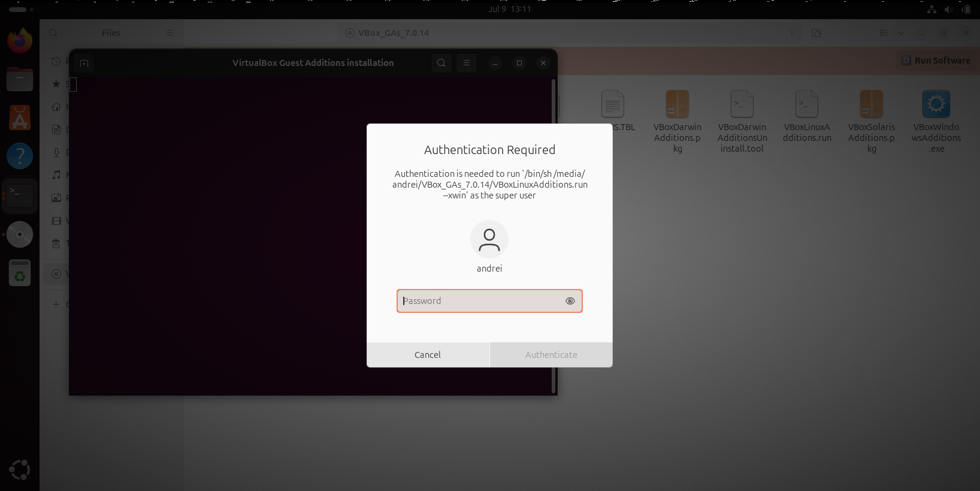Open the terminal hamburger menu

pyautogui.click(x=467, y=63)
